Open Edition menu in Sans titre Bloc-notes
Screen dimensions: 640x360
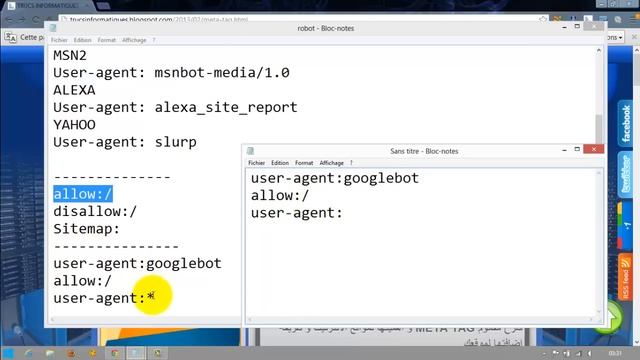tap(280, 163)
